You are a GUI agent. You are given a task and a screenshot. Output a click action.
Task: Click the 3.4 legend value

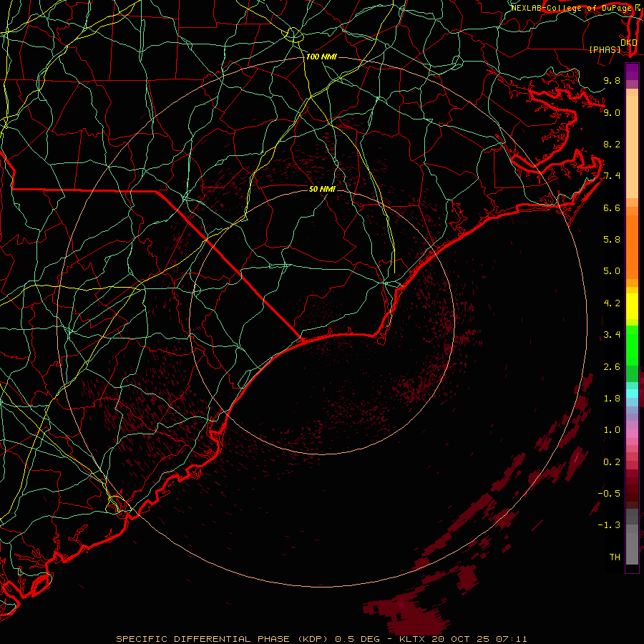coord(612,335)
